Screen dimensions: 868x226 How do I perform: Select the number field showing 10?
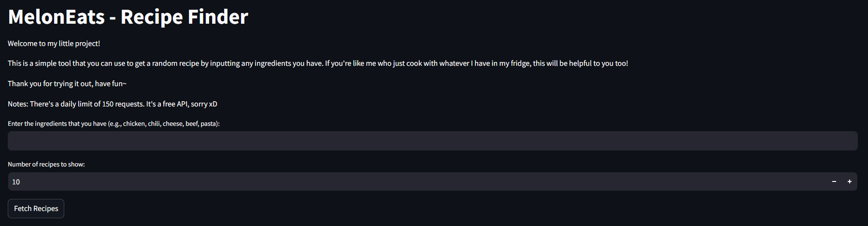[x=415, y=181]
